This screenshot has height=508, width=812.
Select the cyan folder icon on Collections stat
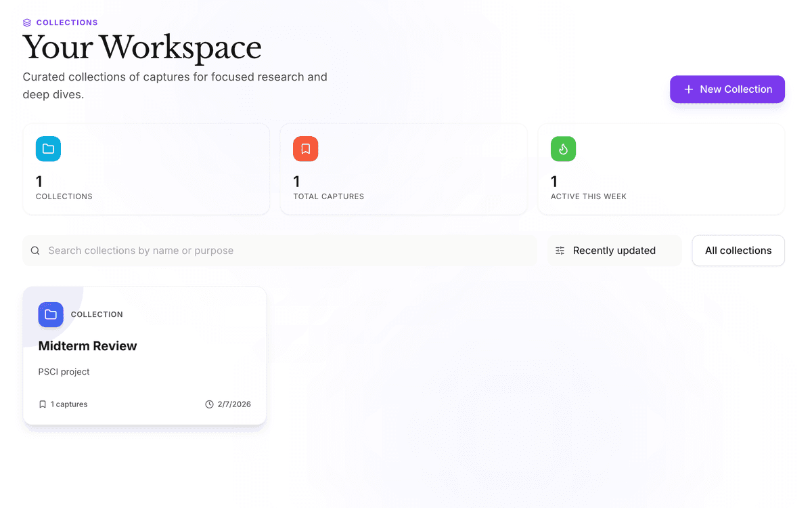click(x=48, y=148)
